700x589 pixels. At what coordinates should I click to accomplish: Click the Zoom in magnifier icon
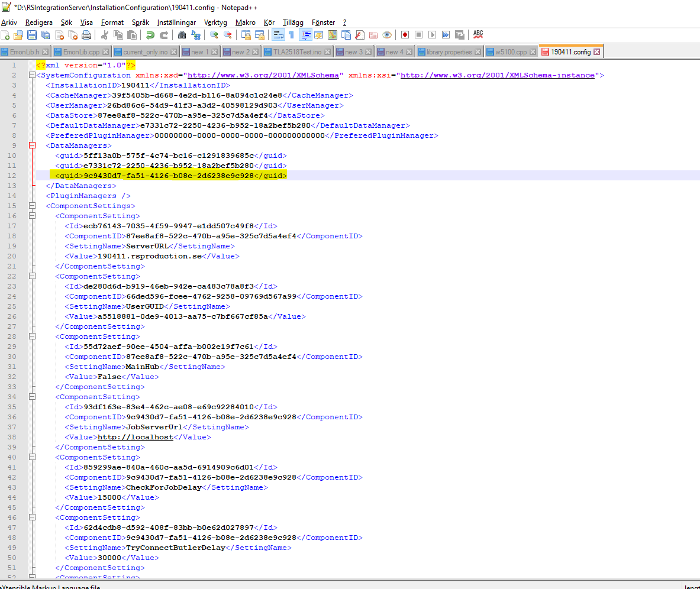(x=214, y=35)
